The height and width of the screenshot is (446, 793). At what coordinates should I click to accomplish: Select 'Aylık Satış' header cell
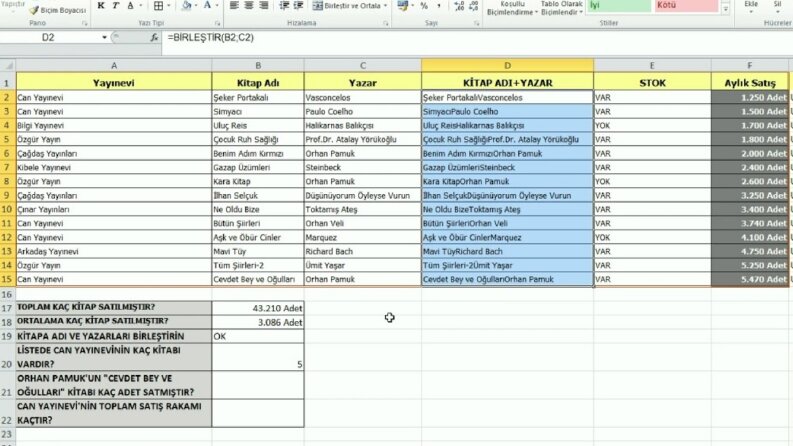(x=750, y=82)
